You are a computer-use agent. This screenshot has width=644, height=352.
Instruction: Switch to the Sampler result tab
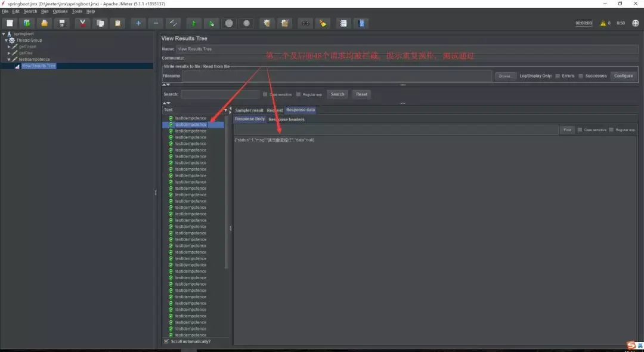[x=249, y=110]
